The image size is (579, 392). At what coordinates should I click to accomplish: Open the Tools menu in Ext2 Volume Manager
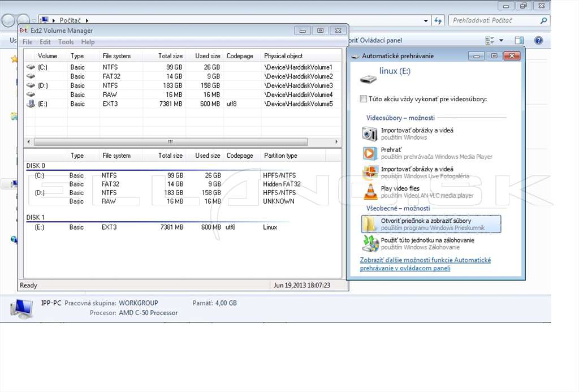[x=66, y=42]
